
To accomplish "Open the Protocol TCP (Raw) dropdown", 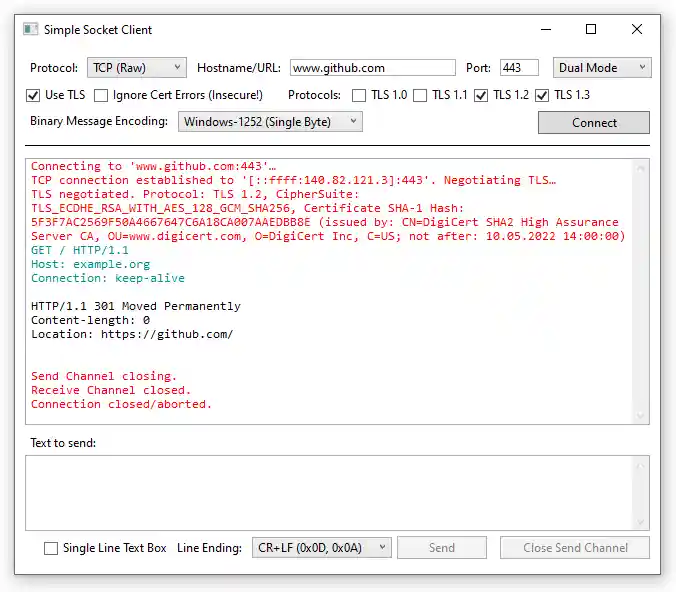I will click(136, 68).
